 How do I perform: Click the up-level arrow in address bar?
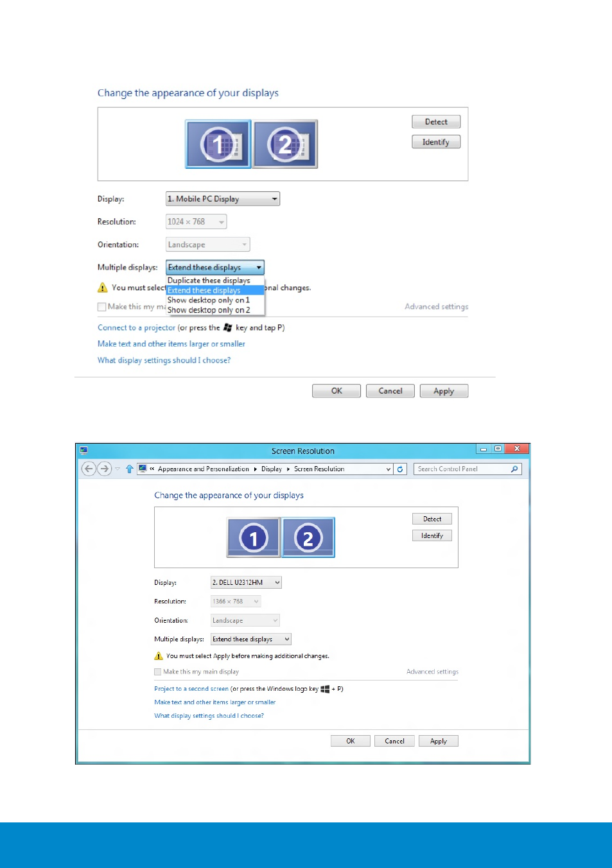pyautogui.click(x=130, y=469)
